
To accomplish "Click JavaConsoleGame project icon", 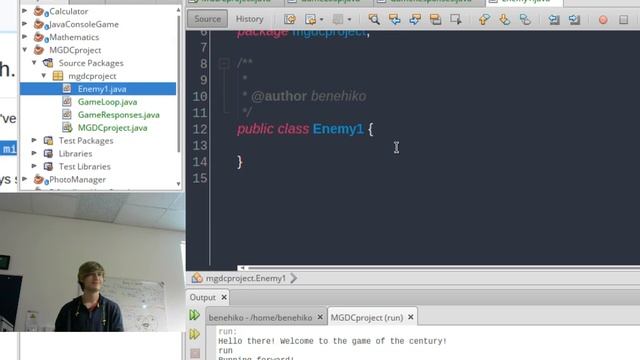I will 39,24.
